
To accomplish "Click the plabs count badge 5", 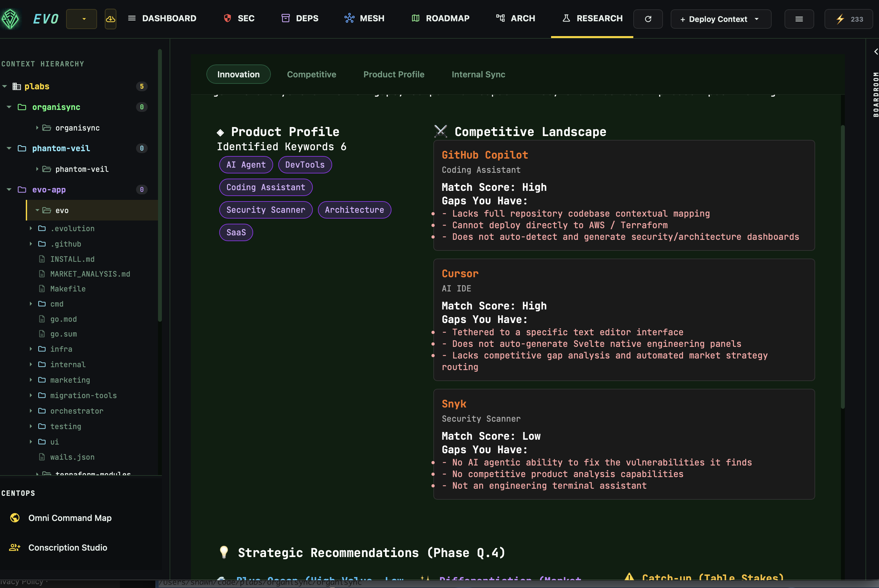I will pos(141,86).
